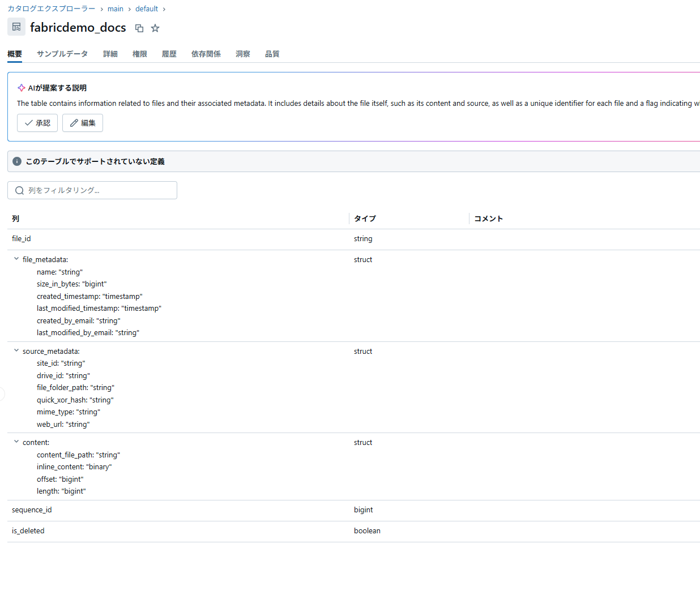This screenshot has width=700, height=595.
Task: Star fabricdemo_docs as favorite
Action: point(155,28)
